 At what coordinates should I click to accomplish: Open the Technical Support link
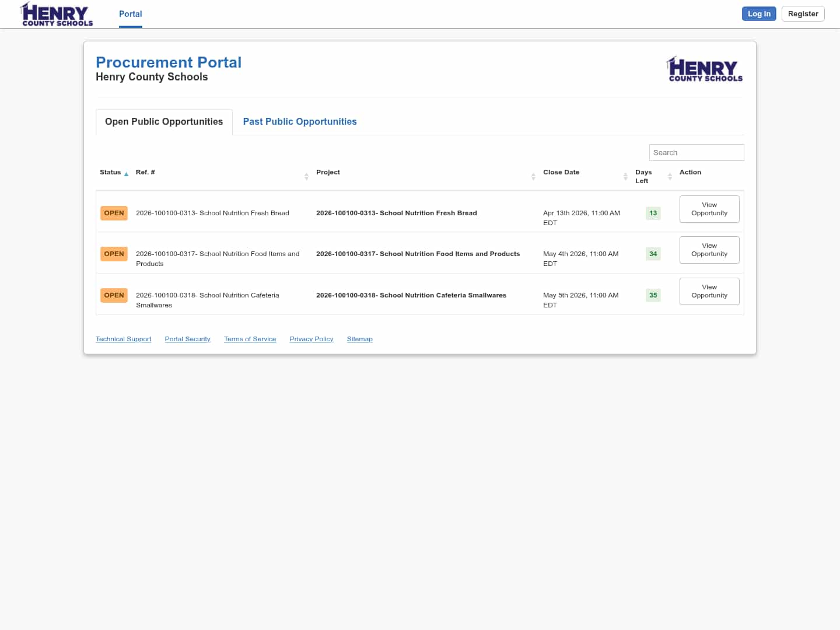coord(123,339)
